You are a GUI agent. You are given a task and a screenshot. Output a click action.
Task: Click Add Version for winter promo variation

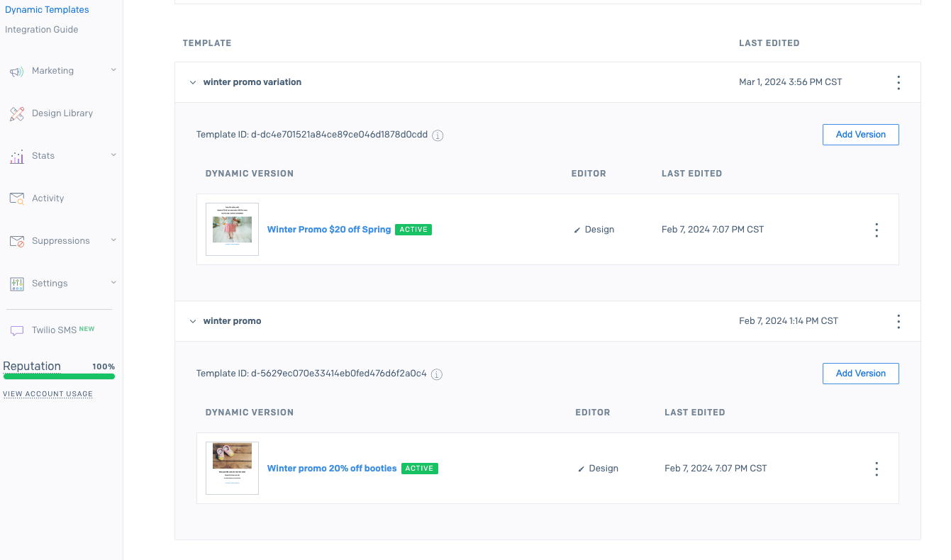860,134
